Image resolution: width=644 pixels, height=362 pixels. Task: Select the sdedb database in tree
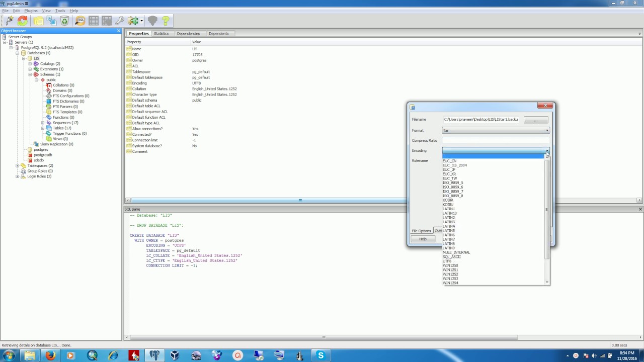point(39,160)
